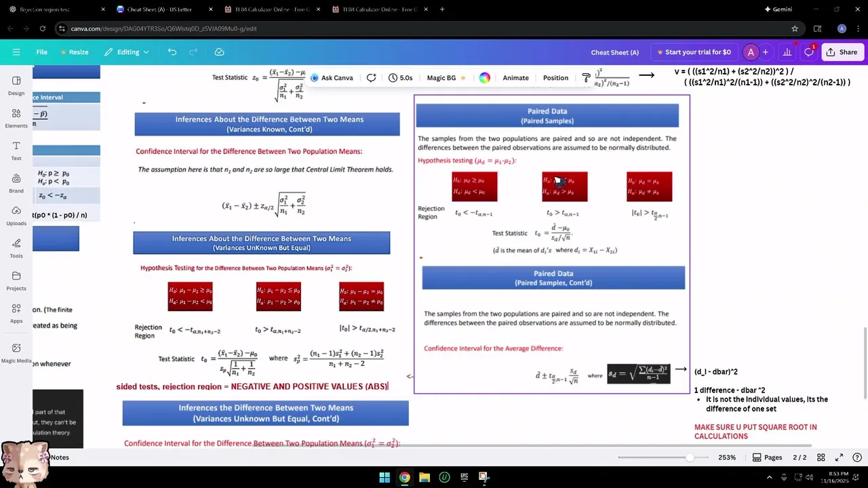868x488 pixels.
Task: Open the Design panel
Action: pyautogui.click(x=16, y=85)
